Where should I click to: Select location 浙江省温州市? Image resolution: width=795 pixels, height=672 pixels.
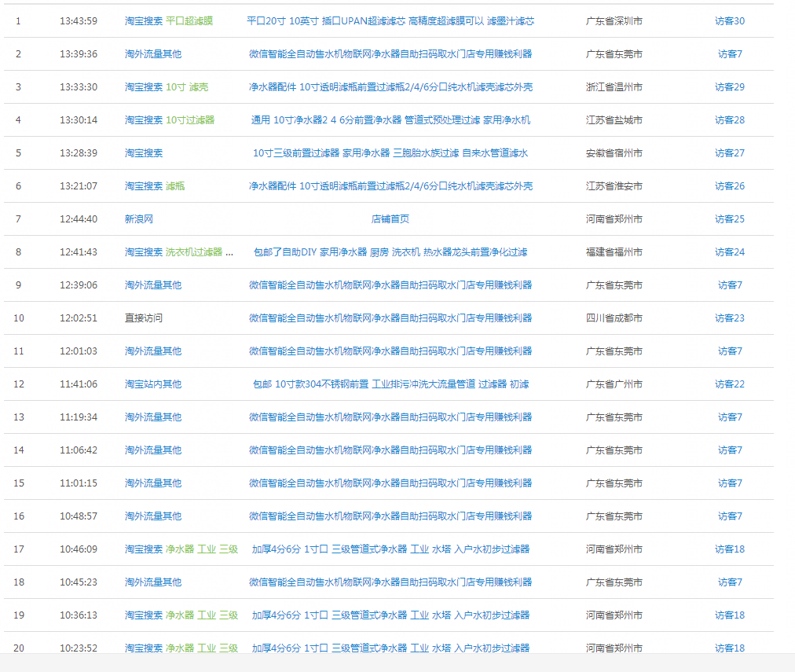tap(614, 86)
